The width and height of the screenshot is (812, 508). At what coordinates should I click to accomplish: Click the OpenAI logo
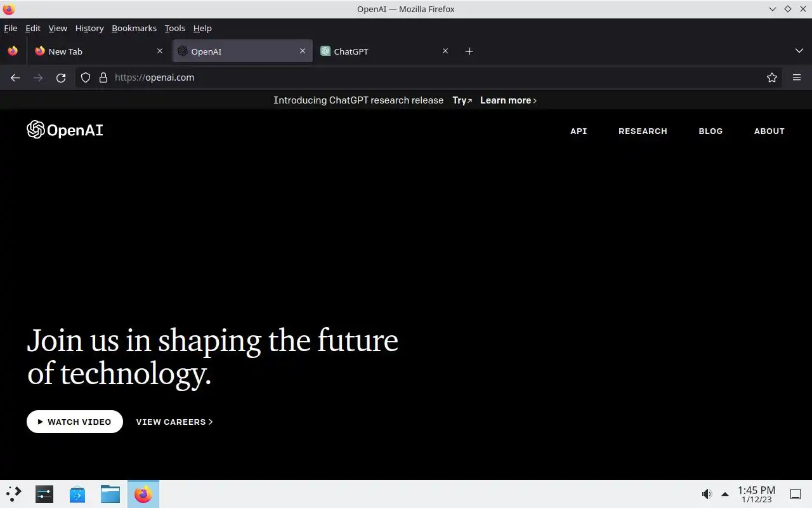(65, 130)
